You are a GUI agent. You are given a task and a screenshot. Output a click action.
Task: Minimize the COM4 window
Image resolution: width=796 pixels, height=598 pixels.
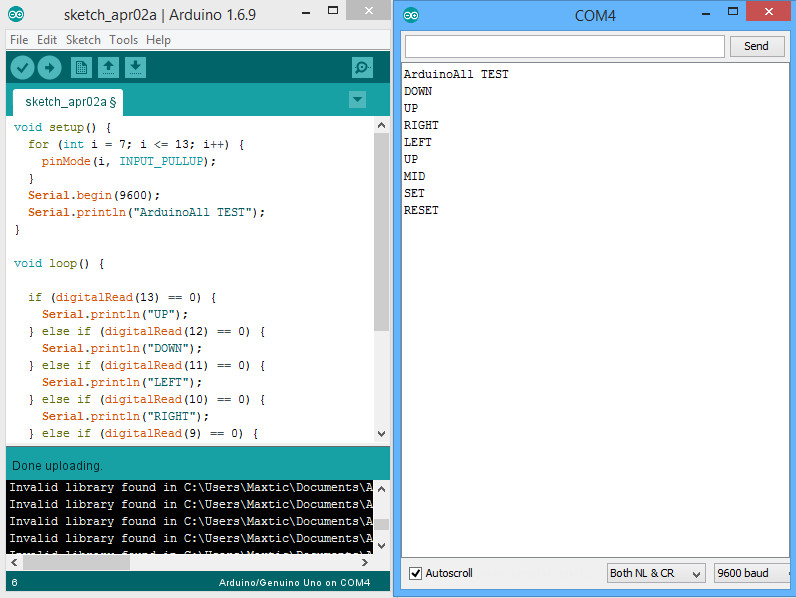(706, 14)
